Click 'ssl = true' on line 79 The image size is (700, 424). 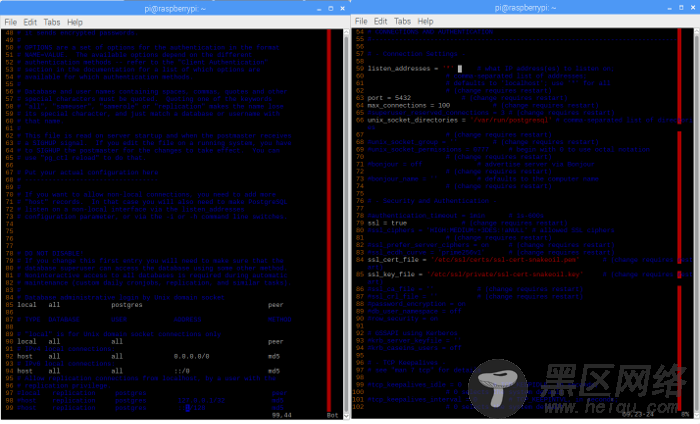pos(387,223)
